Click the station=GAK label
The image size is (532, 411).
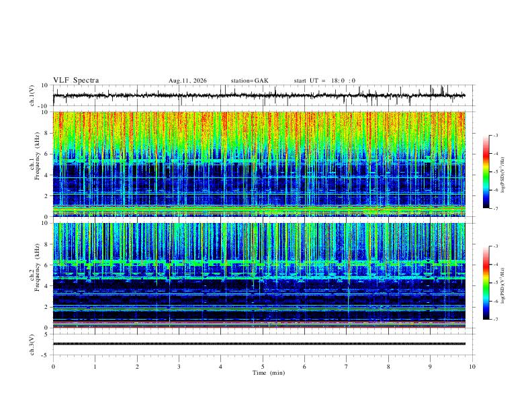pos(249,81)
